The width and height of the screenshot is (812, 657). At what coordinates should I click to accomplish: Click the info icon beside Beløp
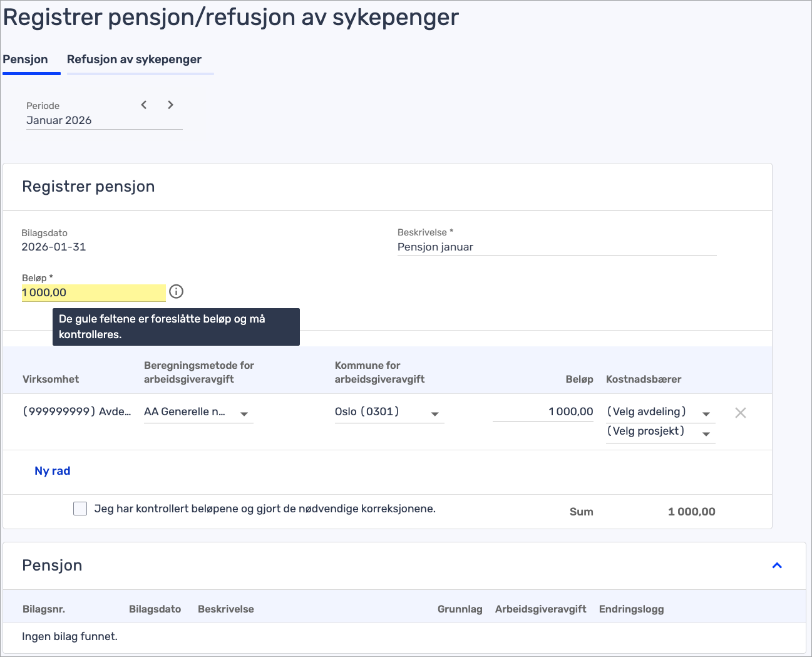[x=177, y=291]
